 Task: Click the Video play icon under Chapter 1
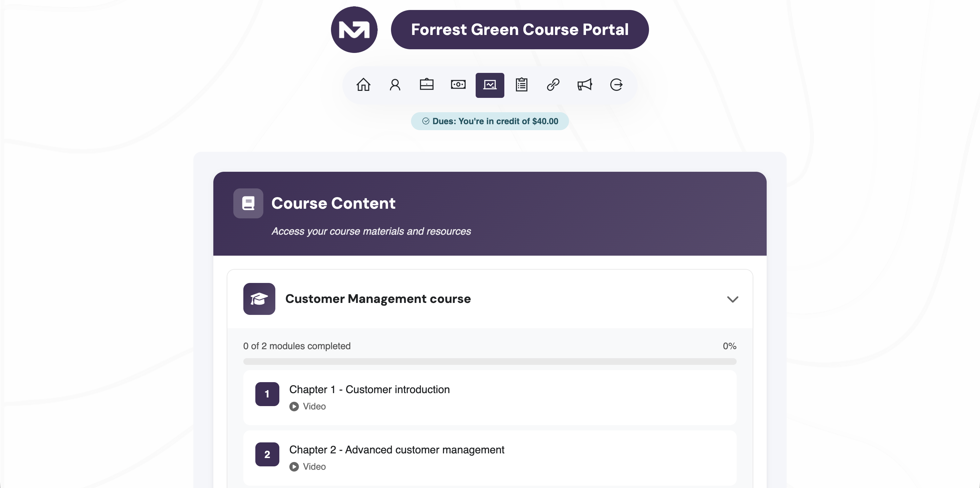tap(294, 407)
